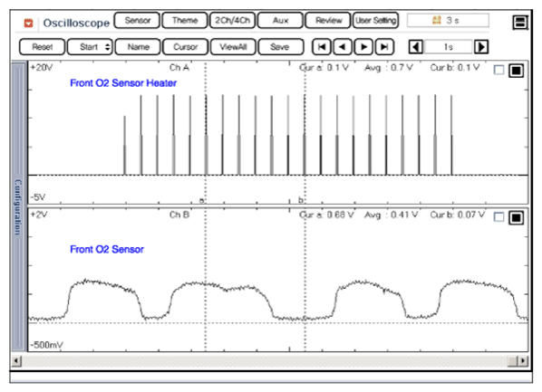Increase time base with right arrow

click(x=481, y=47)
